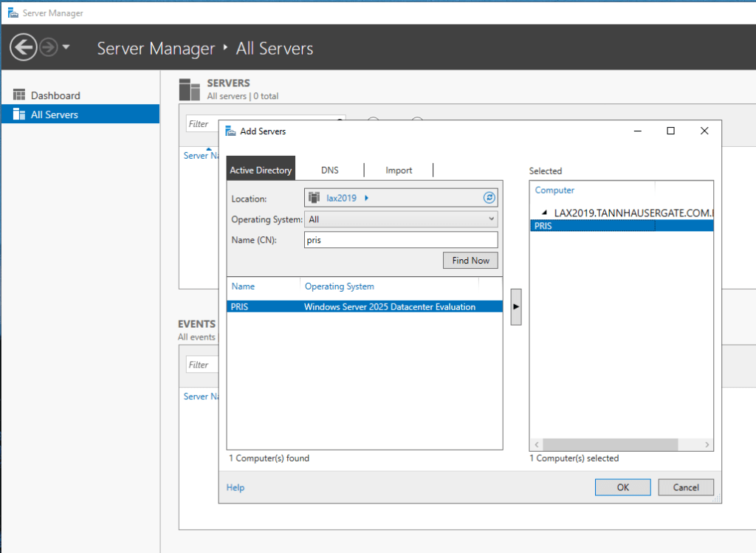Click the Dashboard icon in sidebar
The image size is (756, 553).
click(x=19, y=95)
